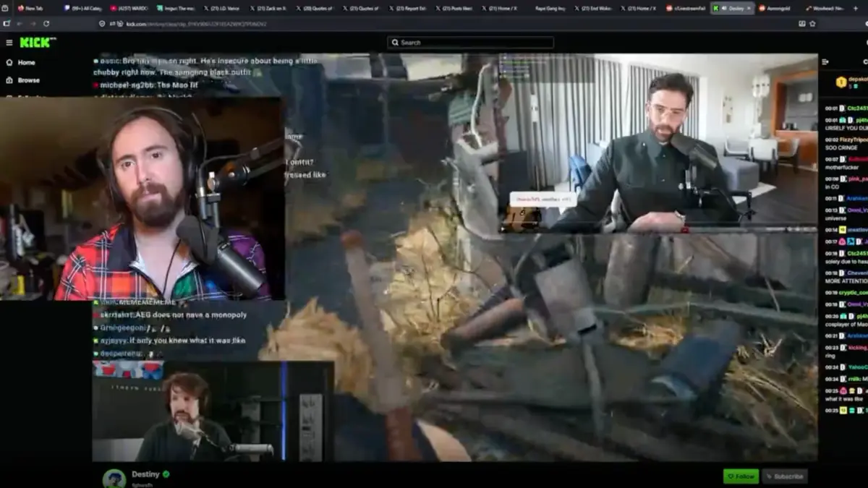Close the active Destiny tab
Image resolution: width=868 pixels, height=488 pixels.
tap(749, 8)
